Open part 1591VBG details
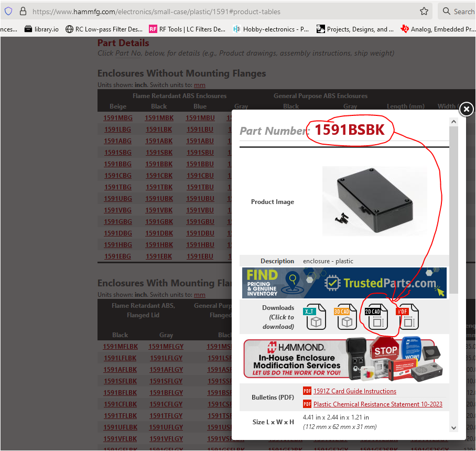The image size is (476, 451). pyautogui.click(x=118, y=210)
